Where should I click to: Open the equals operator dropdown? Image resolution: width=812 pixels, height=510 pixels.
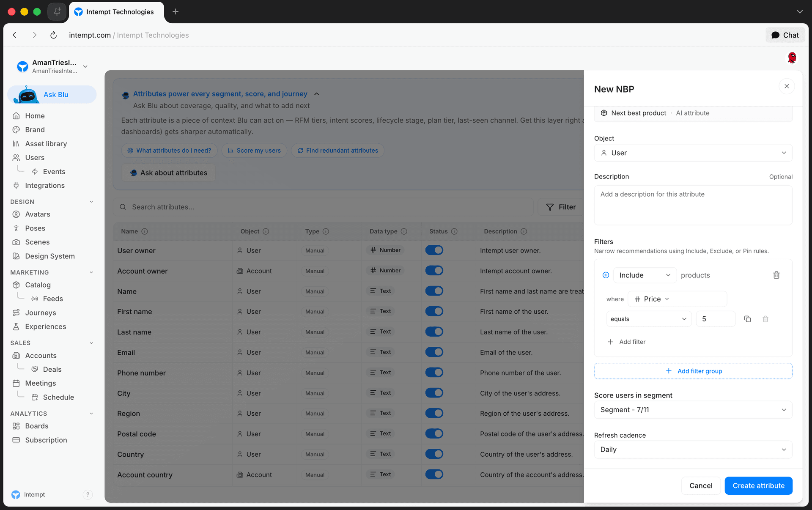[x=649, y=319]
